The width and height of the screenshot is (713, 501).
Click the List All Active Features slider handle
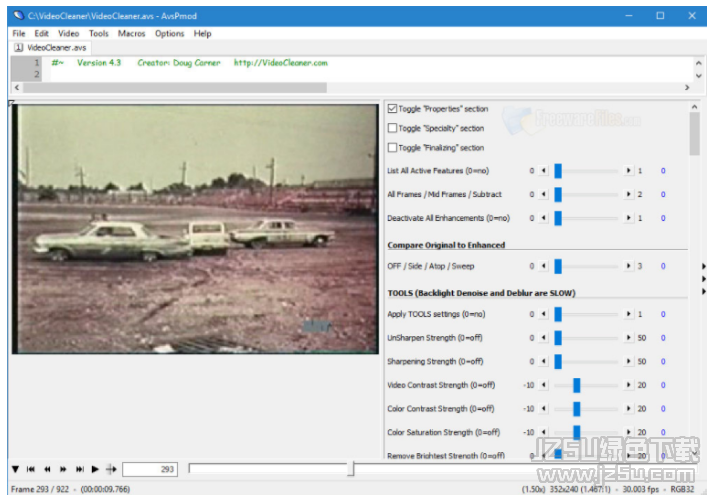click(558, 171)
